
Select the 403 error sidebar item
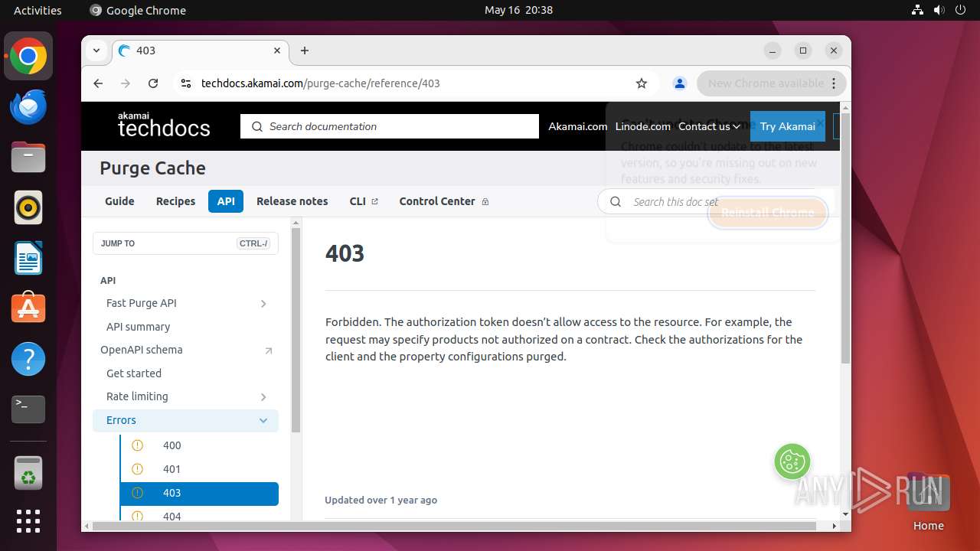pos(199,494)
